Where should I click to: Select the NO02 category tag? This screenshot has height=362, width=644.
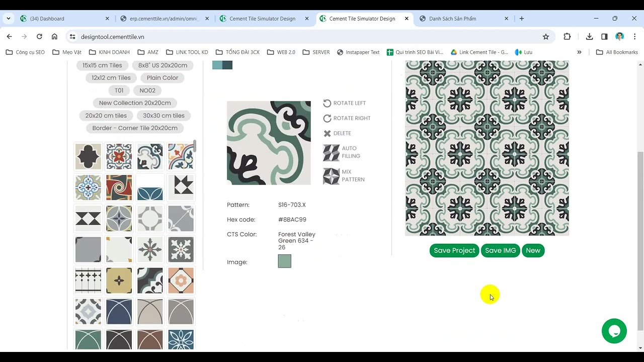tap(147, 90)
